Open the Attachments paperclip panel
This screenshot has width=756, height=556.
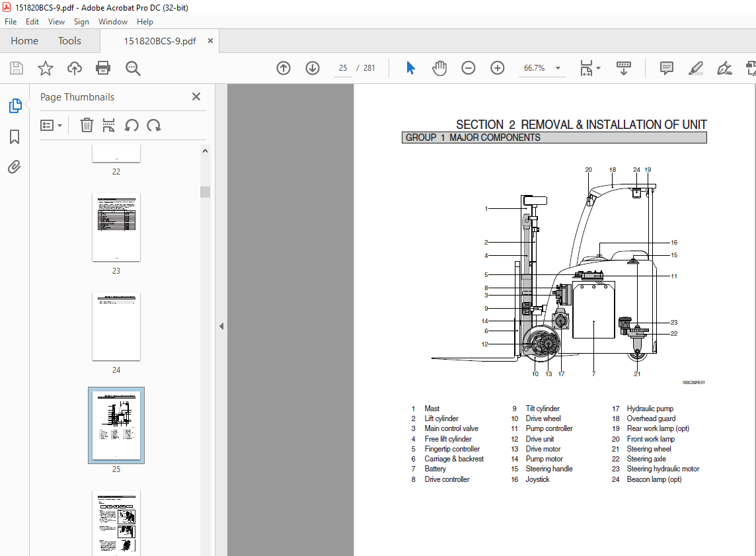click(x=15, y=167)
